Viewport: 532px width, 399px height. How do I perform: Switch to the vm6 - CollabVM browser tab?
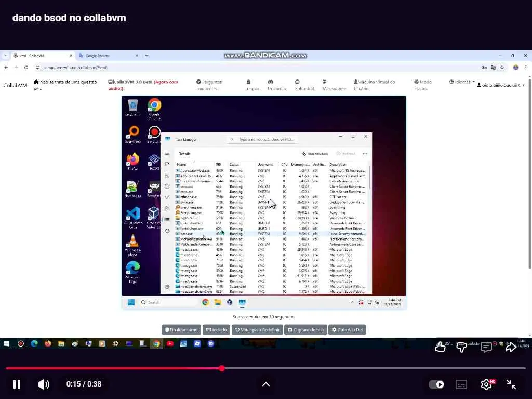[x=43, y=55]
